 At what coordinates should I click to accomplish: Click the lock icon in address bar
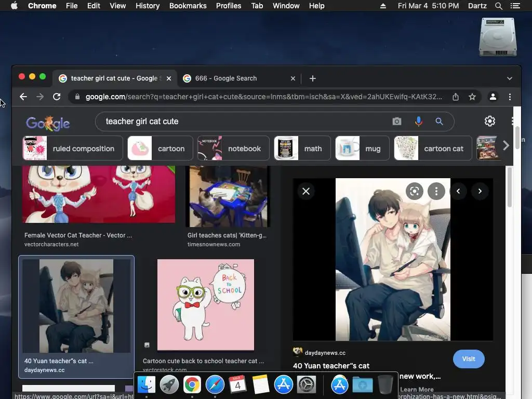click(x=77, y=97)
